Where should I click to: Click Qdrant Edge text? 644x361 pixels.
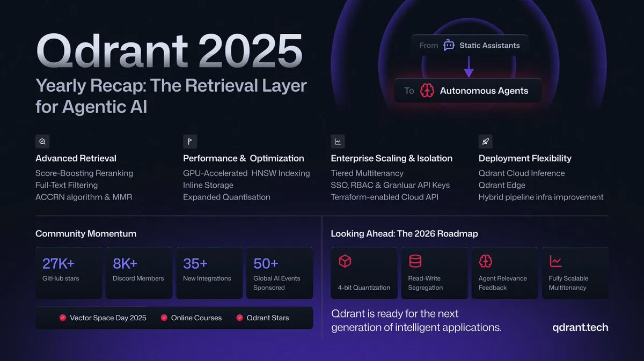click(x=502, y=185)
